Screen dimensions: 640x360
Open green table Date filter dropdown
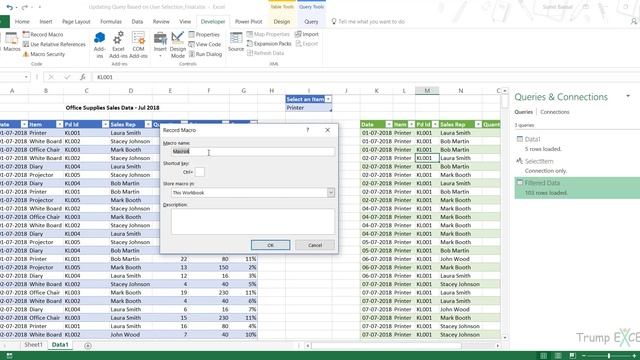click(x=389, y=124)
